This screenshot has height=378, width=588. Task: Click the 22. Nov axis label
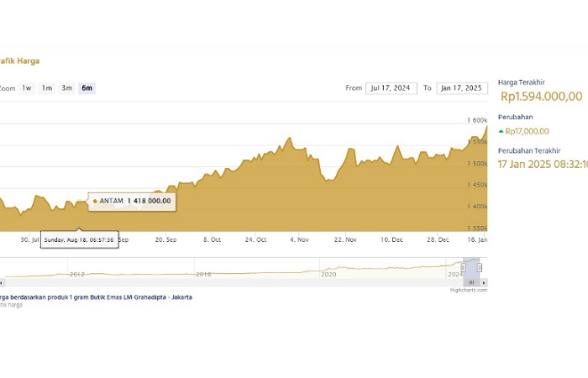(345, 239)
